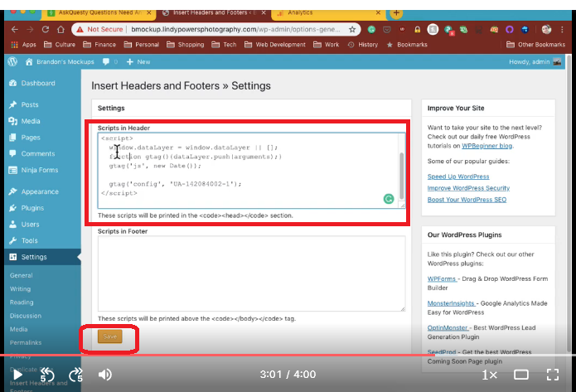Open the comments bubble in admin bar
This screenshot has height=392, width=576.
click(110, 61)
